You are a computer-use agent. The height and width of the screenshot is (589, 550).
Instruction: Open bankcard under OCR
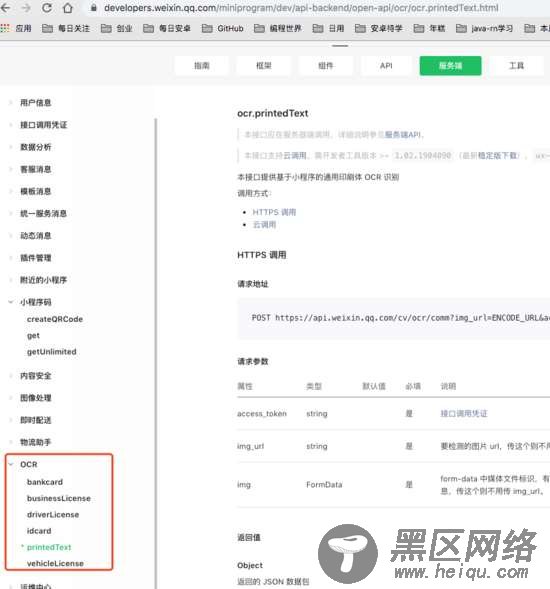point(45,482)
